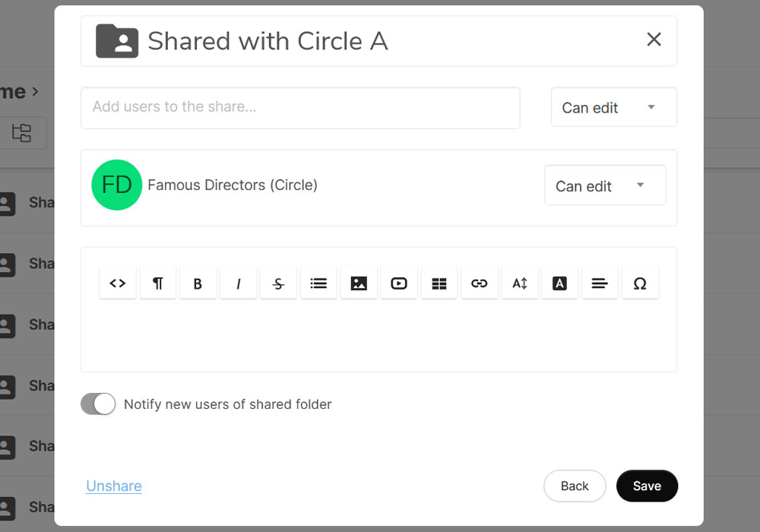760x532 pixels.
Task: Insert a bulleted list
Action: point(318,283)
